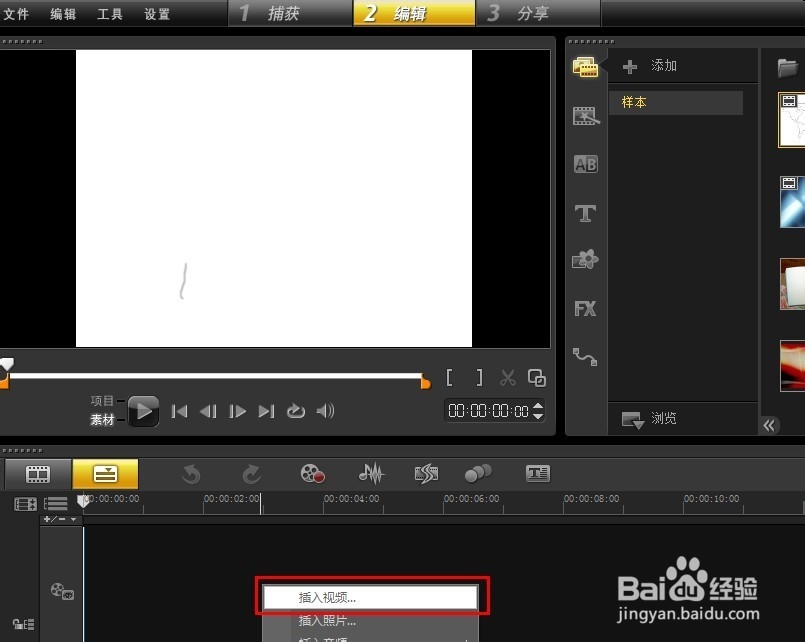Step to next frame
This screenshot has width=805, height=642.
pyautogui.click(x=237, y=411)
